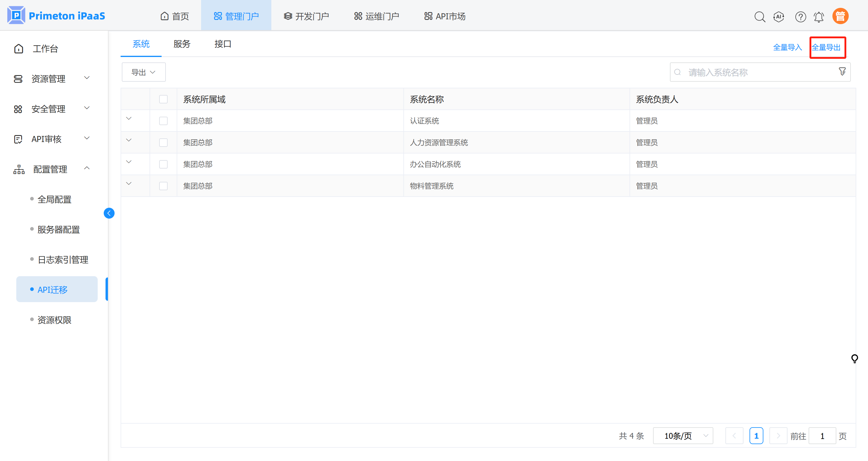Click the 全量导入 link

click(x=787, y=47)
